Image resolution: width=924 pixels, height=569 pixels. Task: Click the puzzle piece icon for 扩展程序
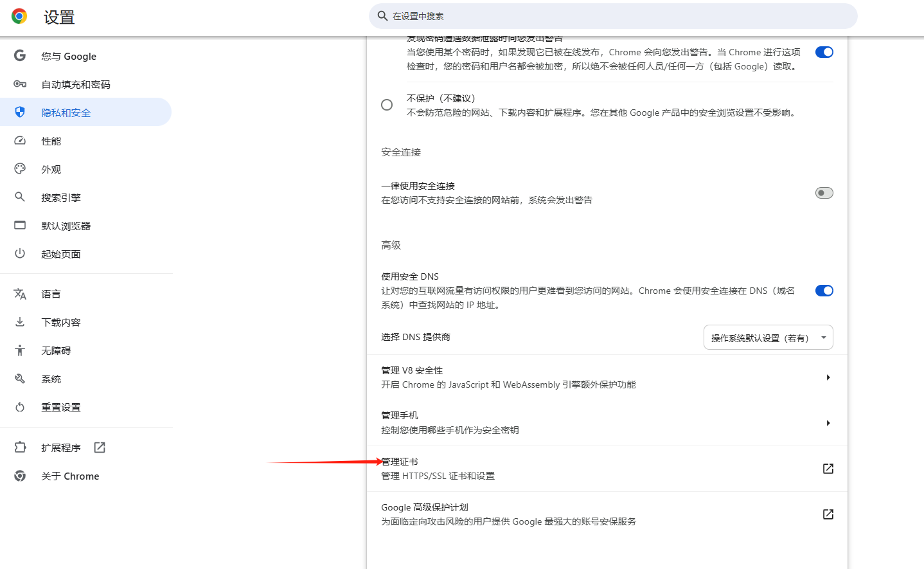coord(20,447)
